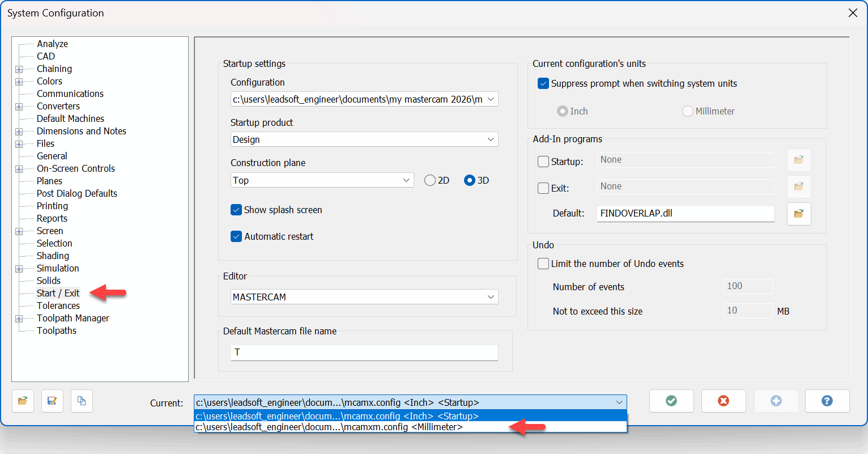
Task: Select the Millimeter units radio button
Action: [688, 111]
